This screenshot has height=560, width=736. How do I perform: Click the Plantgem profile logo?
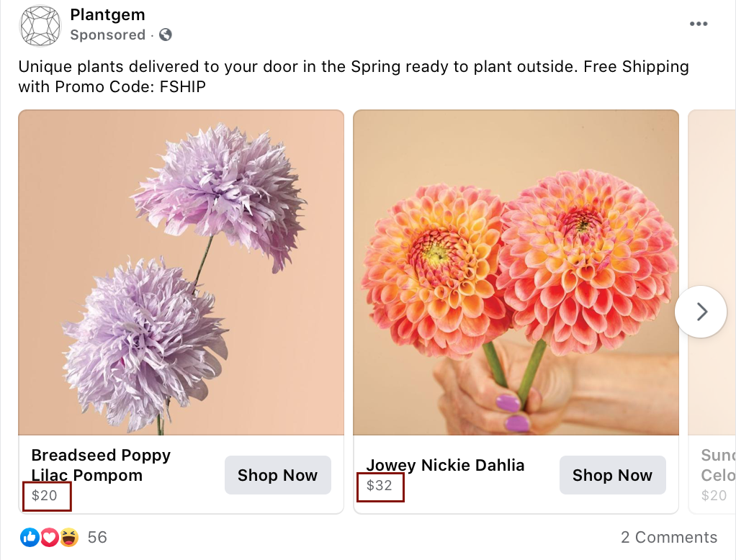pos(40,26)
